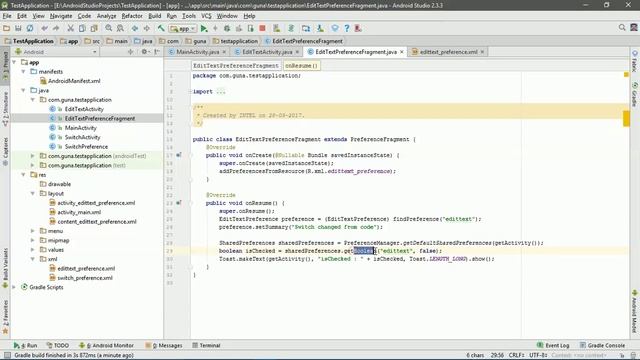Click the scroll-from-source crosshair icon

131,52
